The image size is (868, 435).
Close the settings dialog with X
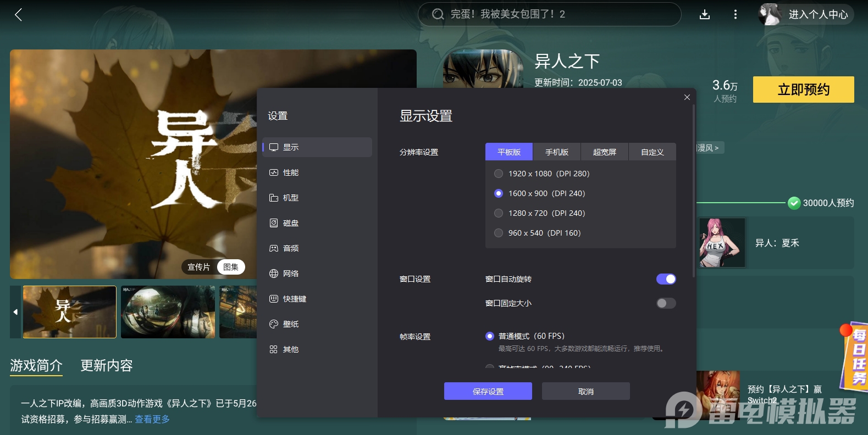click(x=687, y=97)
